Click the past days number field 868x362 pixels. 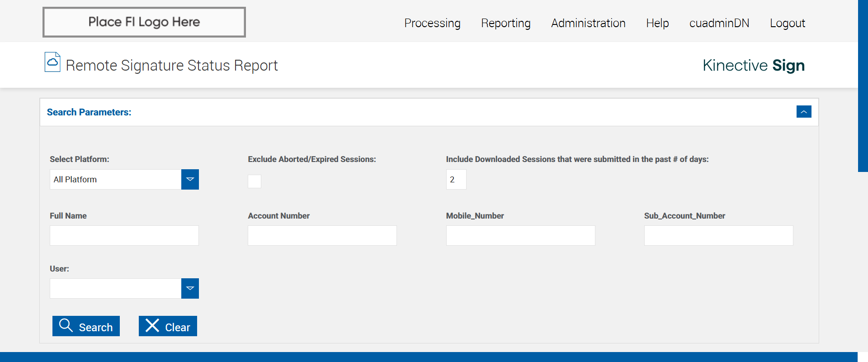click(456, 180)
